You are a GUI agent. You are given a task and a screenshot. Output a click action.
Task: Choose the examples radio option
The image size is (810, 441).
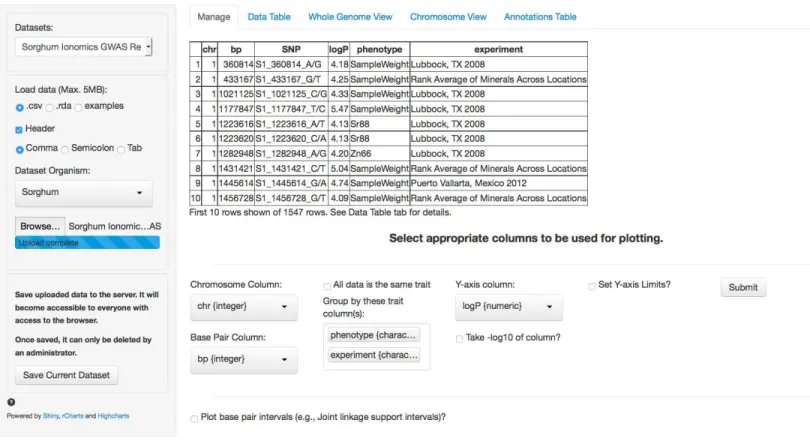coord(79,107)
